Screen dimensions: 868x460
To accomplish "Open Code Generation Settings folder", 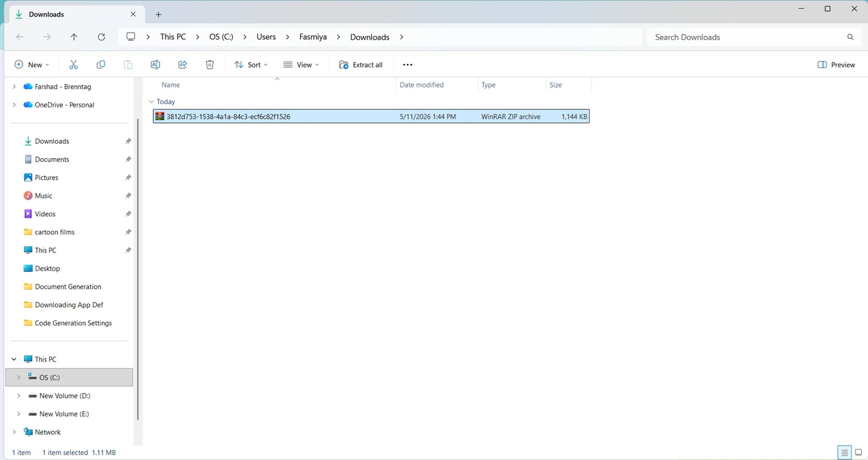I will tap(73, 323).
